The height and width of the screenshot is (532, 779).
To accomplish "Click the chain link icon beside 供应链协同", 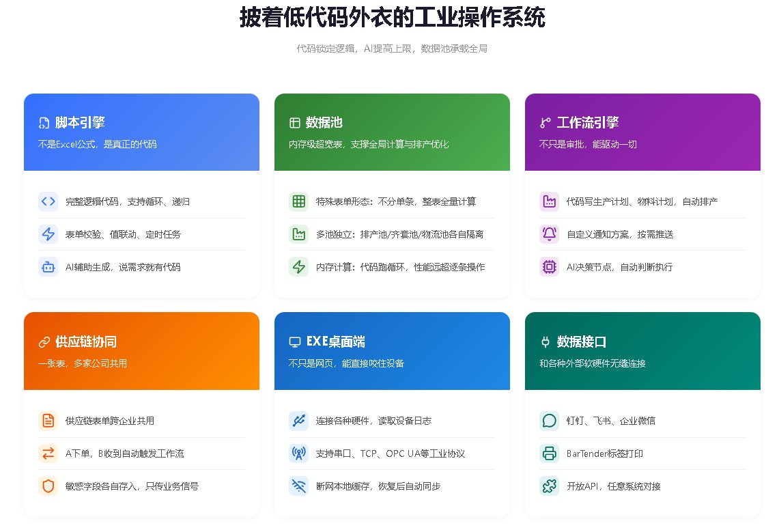I will (x=44, y=342).
